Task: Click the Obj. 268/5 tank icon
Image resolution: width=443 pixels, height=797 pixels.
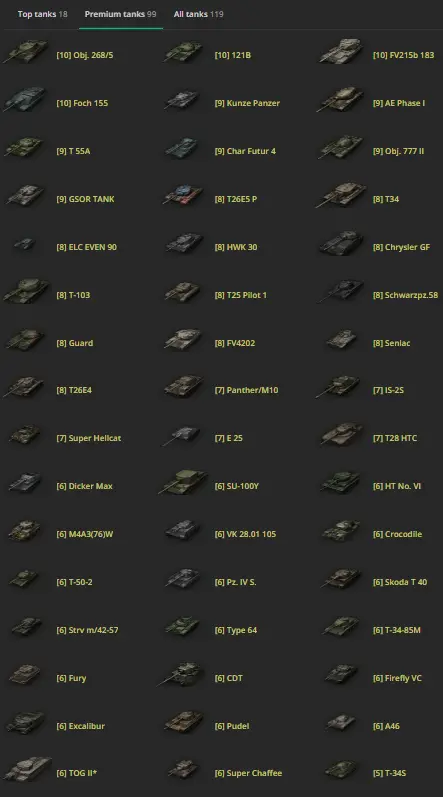Action: tap(25, 53)
